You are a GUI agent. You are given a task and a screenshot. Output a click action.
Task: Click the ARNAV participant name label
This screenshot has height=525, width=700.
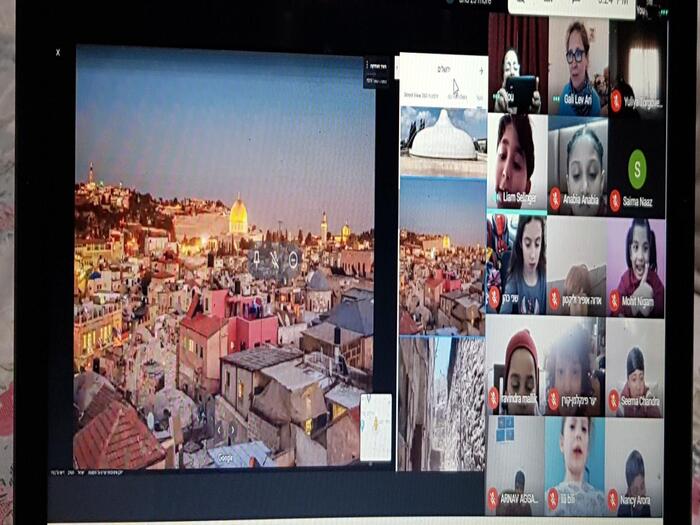tap(519, 498)
